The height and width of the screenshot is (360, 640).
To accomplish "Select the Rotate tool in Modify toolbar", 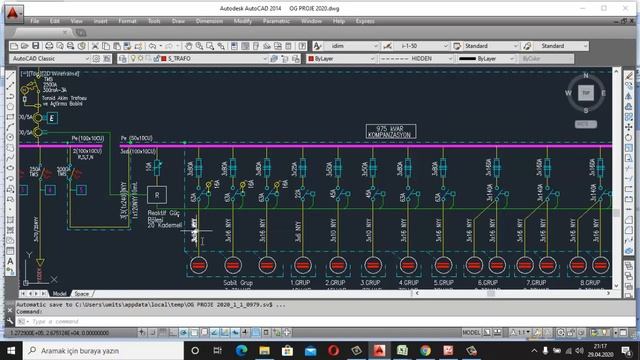I will coord(629,138).
